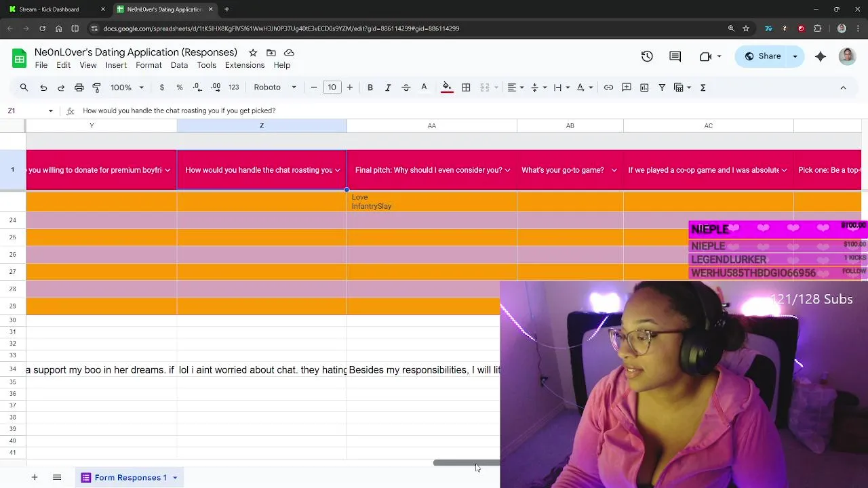The width and height of the screenshot is (868, 488).
Task: Move the document to a folder
Action: click(271, 53)
